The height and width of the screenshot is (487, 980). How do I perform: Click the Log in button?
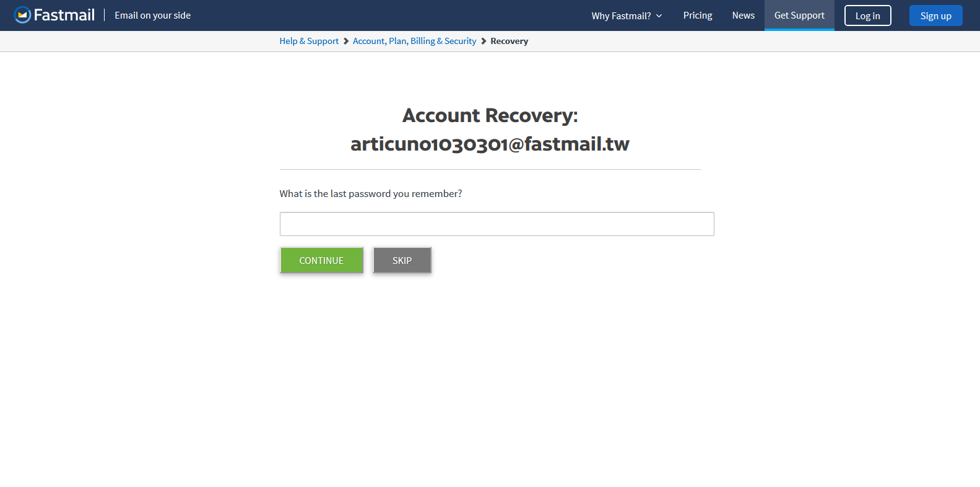click(867, 15)
